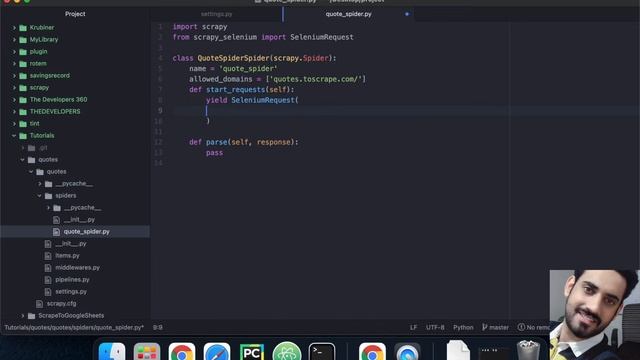Select the THEDEVELOPERS folder row
Image resolution: width=640 pixels, height=360 pixels.
pos(75,112)
